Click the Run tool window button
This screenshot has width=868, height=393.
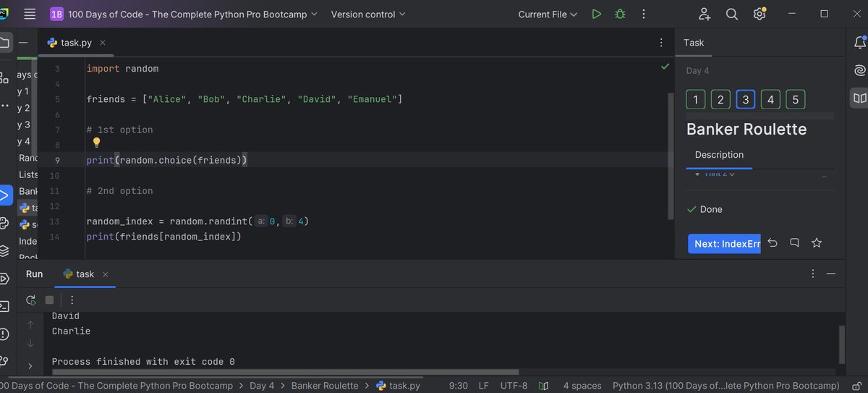pos(4,195)
